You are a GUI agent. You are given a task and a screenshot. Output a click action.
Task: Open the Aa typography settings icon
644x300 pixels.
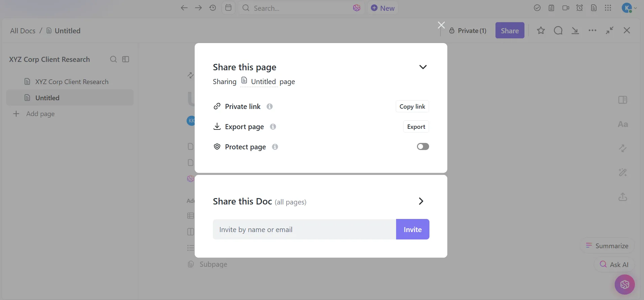pos(623,124)
